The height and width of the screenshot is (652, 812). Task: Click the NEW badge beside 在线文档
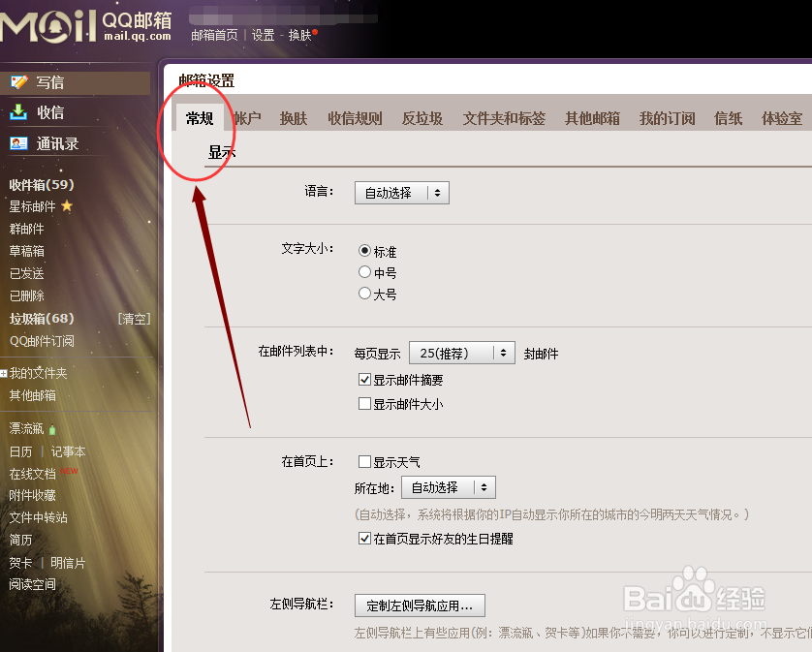point(70,471)
